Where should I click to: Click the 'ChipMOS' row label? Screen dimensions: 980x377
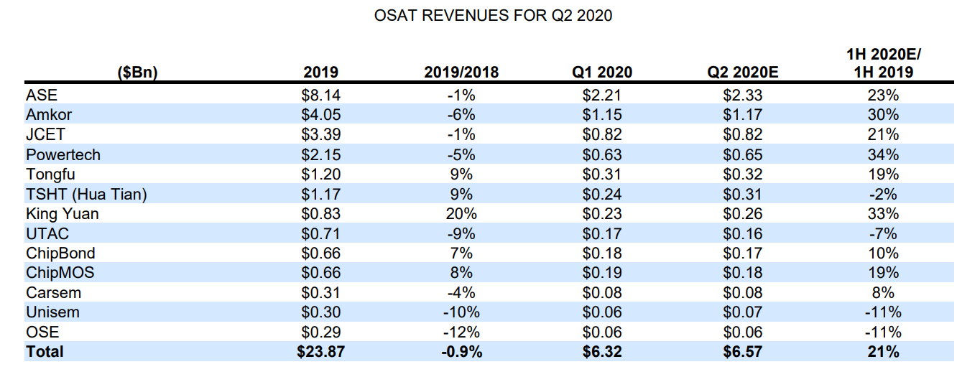pos(60,273)
